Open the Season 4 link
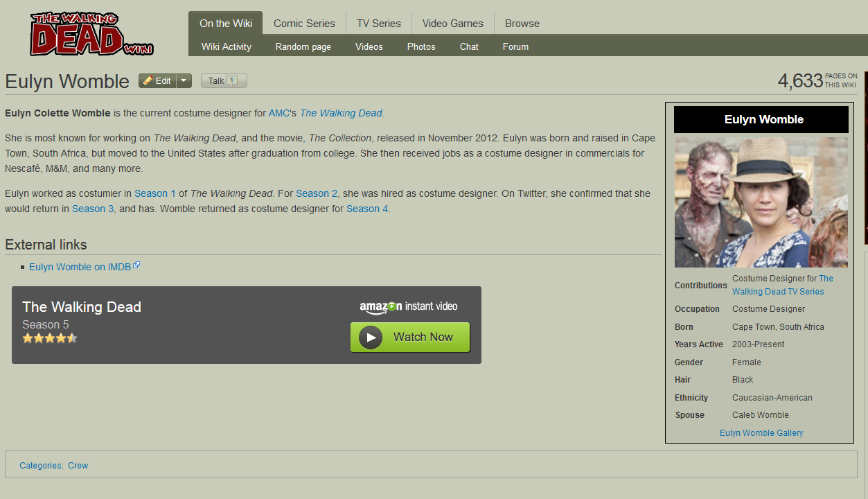868x499 pixels. [367, 209]
